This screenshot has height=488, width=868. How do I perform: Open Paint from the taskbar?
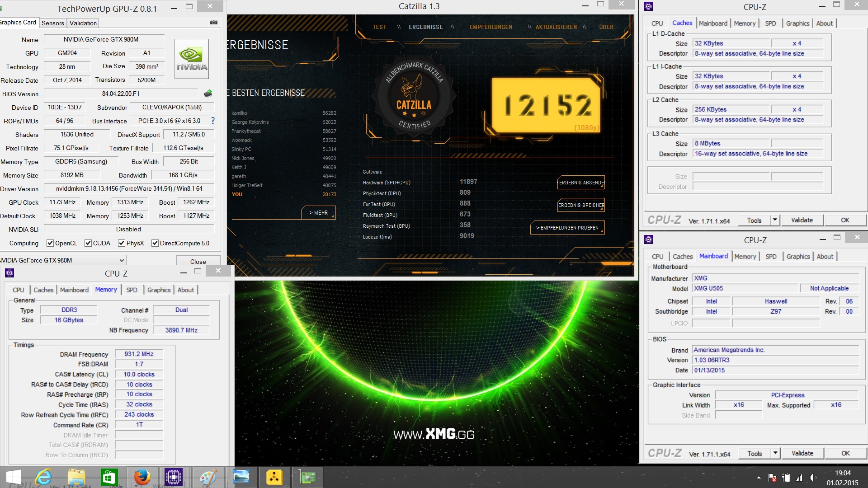pos(208,477)
